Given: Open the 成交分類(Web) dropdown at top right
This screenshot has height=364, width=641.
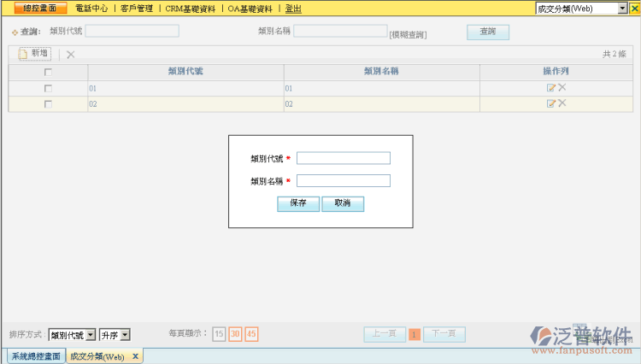Looking at the screenshot, I should [581, 8].
